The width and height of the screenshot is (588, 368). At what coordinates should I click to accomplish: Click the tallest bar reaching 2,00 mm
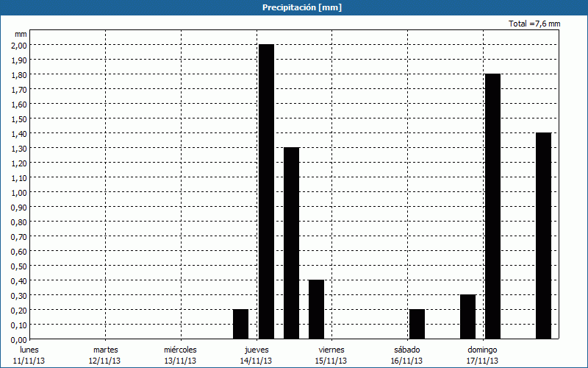pos(266,191)
